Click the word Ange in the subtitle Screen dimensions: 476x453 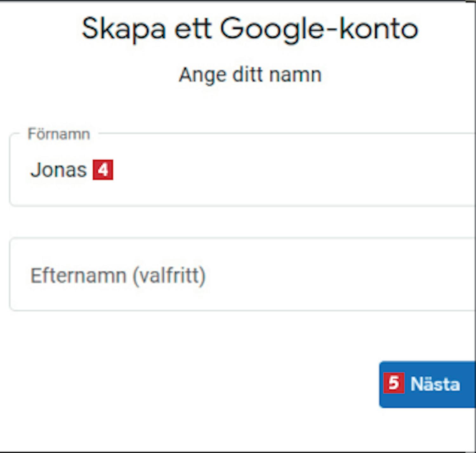[203, 75]
